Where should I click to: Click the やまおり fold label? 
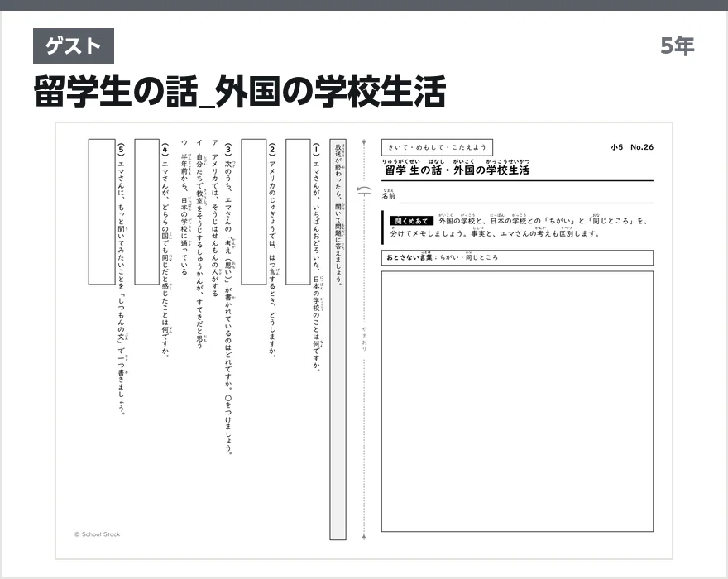[x=365, y=338]
